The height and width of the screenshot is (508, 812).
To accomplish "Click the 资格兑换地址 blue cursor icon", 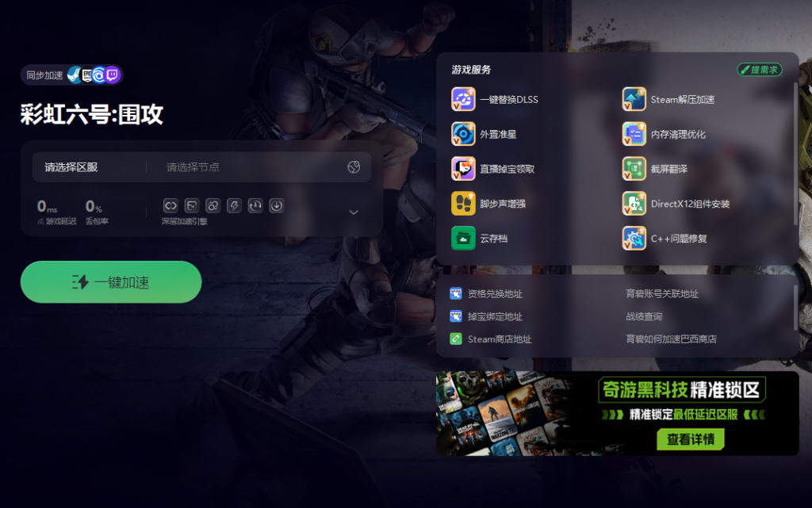I will [x=456, y=294].
